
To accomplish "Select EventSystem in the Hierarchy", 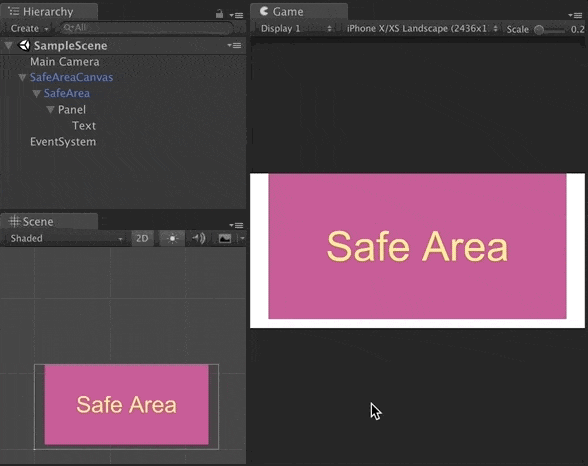I will (x=63, y=142).
